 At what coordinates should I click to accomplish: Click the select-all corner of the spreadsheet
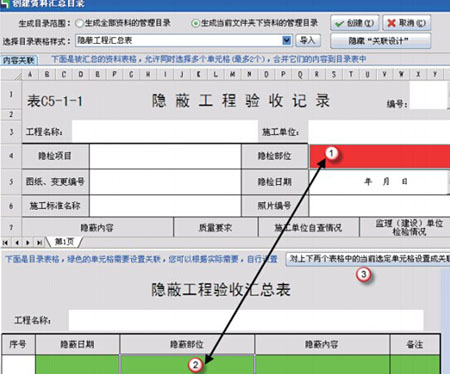pos(11,74)
